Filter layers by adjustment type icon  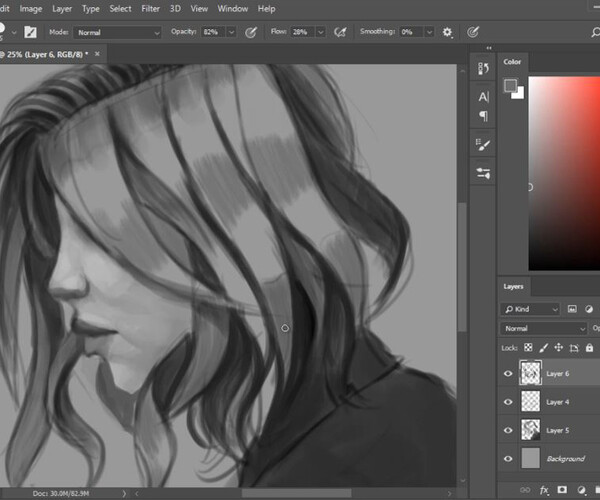[589, 309]
